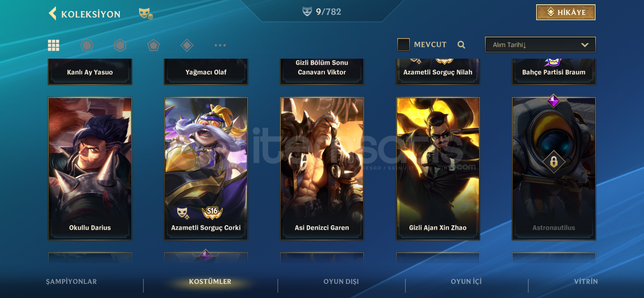Viewport: 644px width, 298px height.
Task: Filter by the pentagon rarity gem icon
Action: pos(153,45)
